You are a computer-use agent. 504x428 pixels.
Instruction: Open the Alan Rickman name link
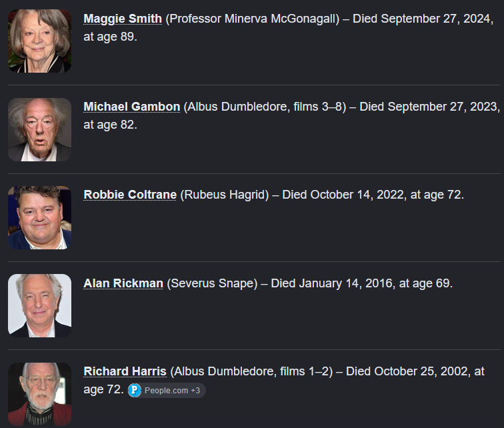click(123, 283)
